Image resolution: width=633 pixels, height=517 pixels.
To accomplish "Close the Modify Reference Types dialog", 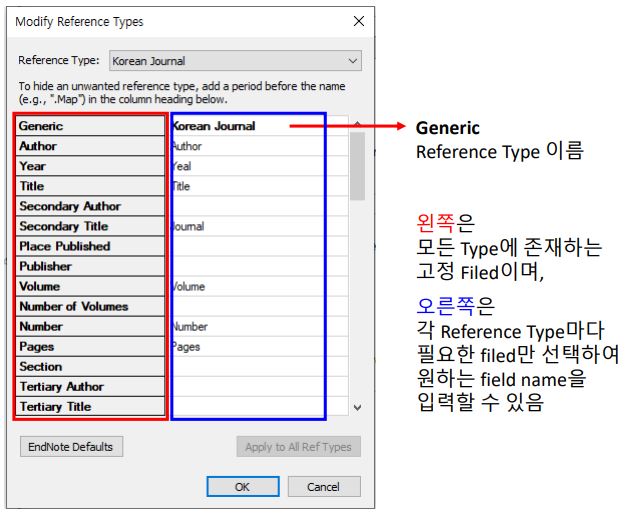I will pyautogui.click(x=358, y=21).
